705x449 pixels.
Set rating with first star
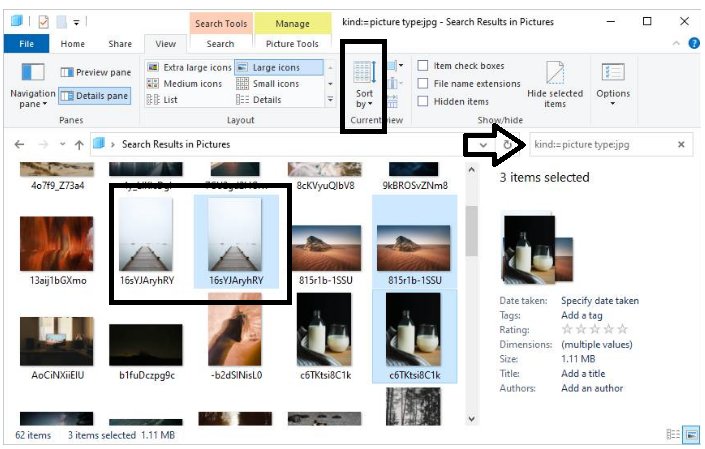(567, 329)
